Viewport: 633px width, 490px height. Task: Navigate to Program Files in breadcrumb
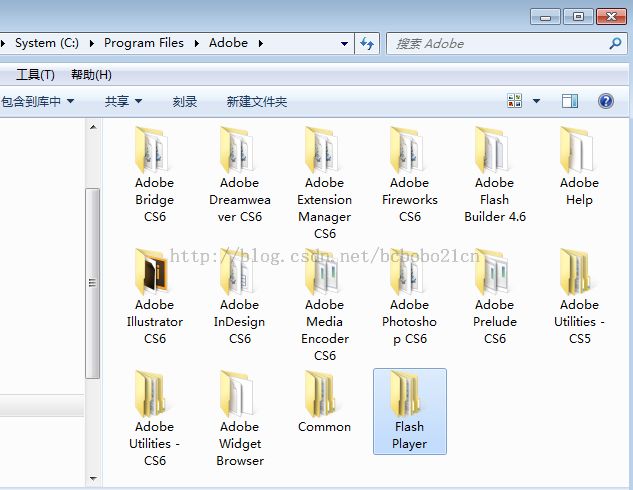pyautogui.click(x=144, y=43)
